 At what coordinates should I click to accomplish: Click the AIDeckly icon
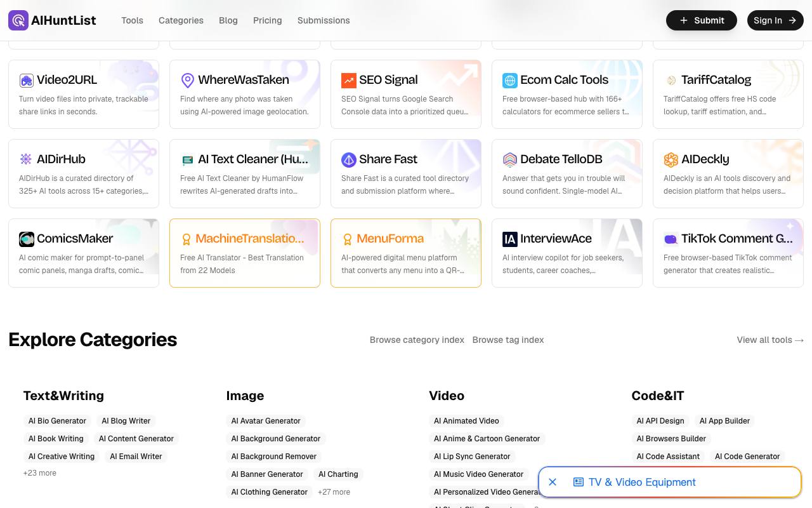(671, 159)
